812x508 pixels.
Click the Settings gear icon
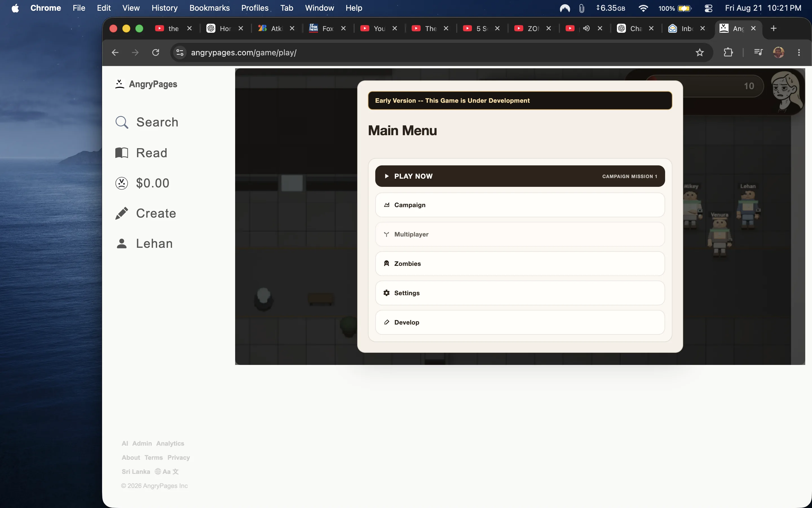(387, 293)
